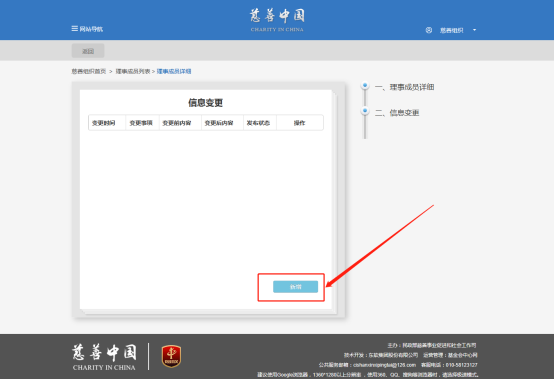Click the 操作 column header

click(x=299, y=123)
